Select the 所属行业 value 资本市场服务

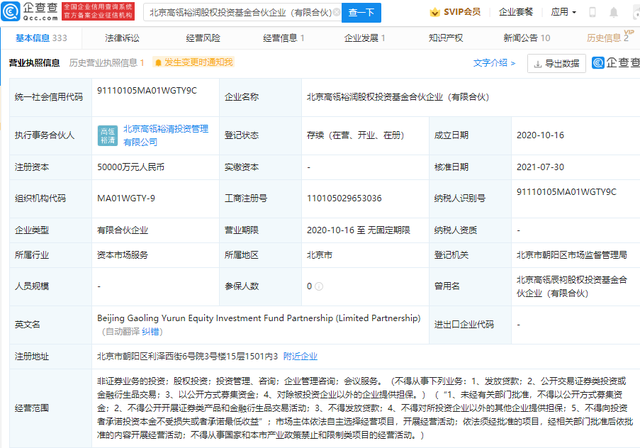click(x=122, y=255)
